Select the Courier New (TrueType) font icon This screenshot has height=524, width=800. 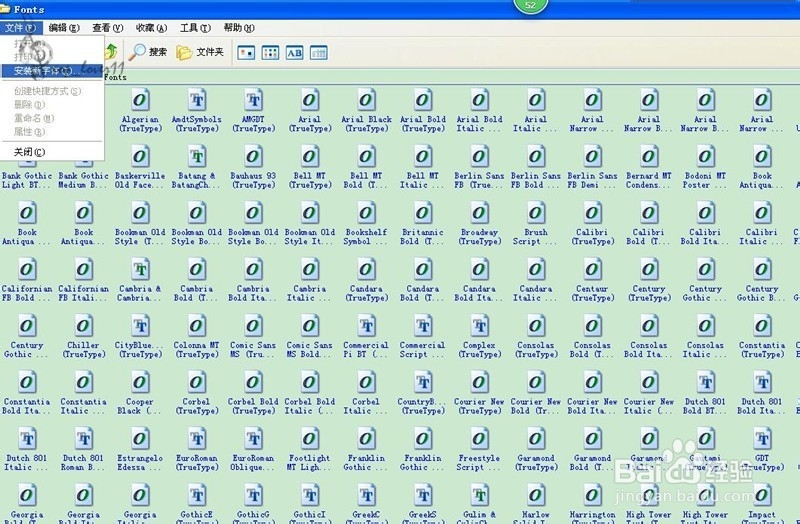[479, 383]
